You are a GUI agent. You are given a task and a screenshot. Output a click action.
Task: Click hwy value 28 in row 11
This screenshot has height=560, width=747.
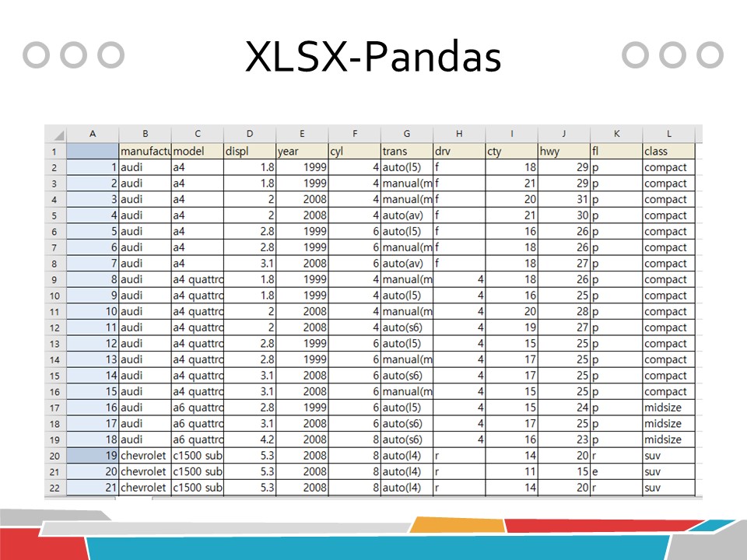coord(564,311)
